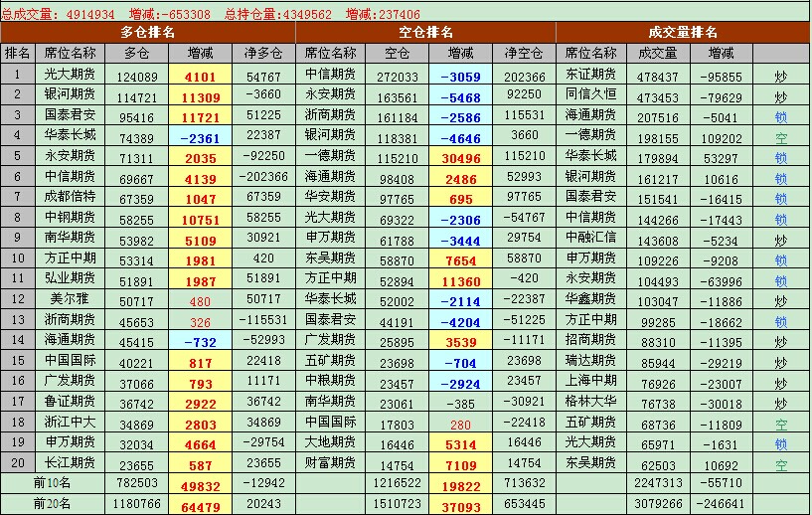Viewport: 812px width, 515px height.
Task: Click top-20 short total 1510723
Action: point(398,504)
